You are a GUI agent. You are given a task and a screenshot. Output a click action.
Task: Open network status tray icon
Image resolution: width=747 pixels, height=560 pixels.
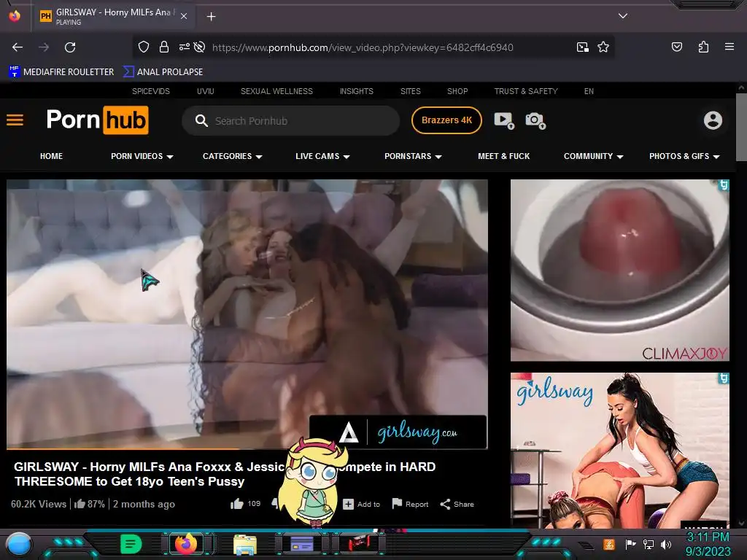click(x=648, y=544)
